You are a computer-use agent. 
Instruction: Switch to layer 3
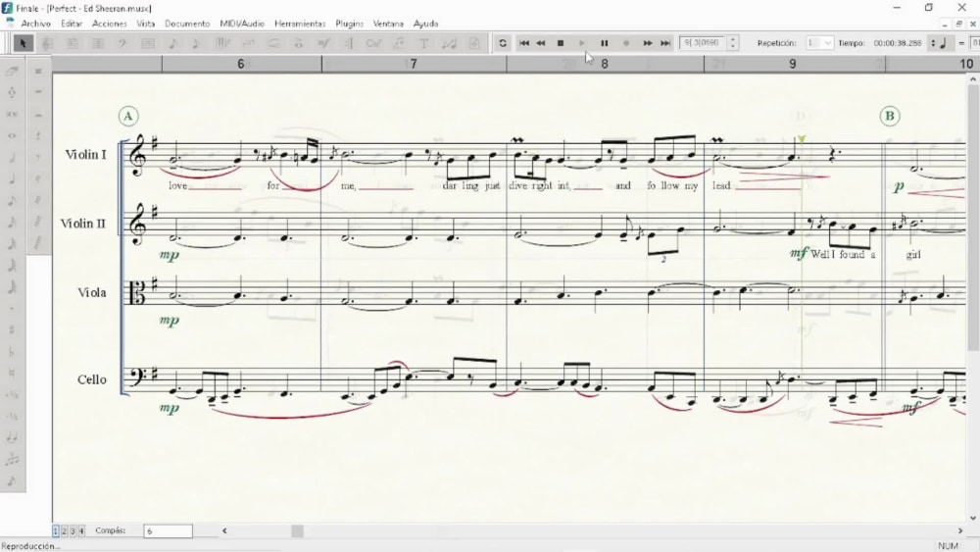pos(73,530)
